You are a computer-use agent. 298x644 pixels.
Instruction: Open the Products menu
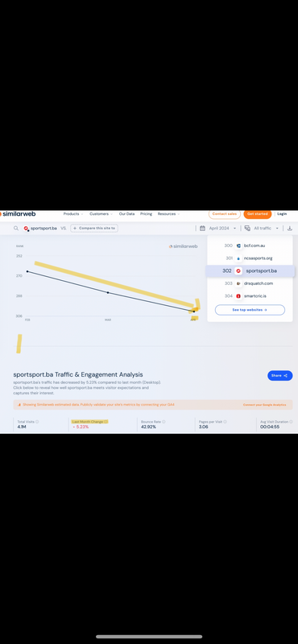click(73, 214)
